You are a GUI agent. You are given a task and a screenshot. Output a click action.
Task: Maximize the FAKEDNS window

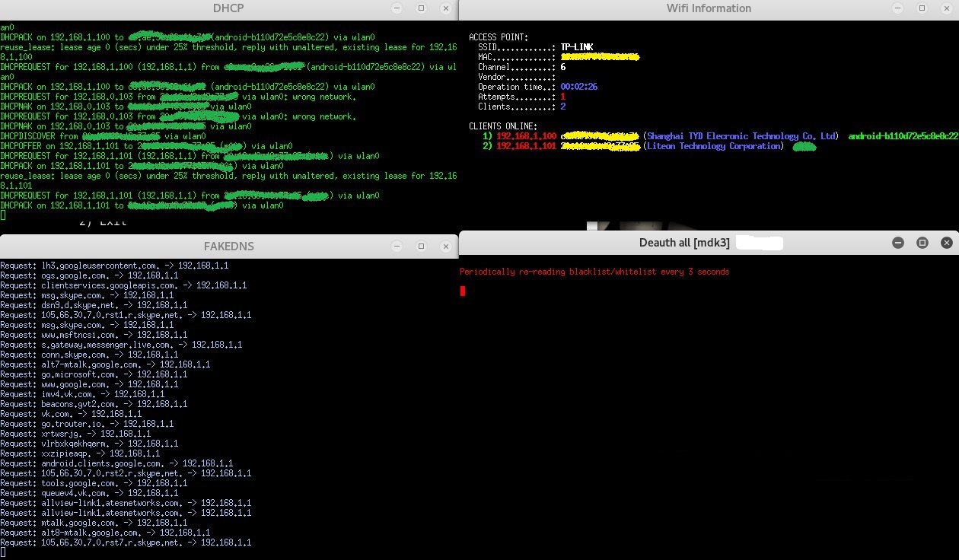click(x=421, y=247)
